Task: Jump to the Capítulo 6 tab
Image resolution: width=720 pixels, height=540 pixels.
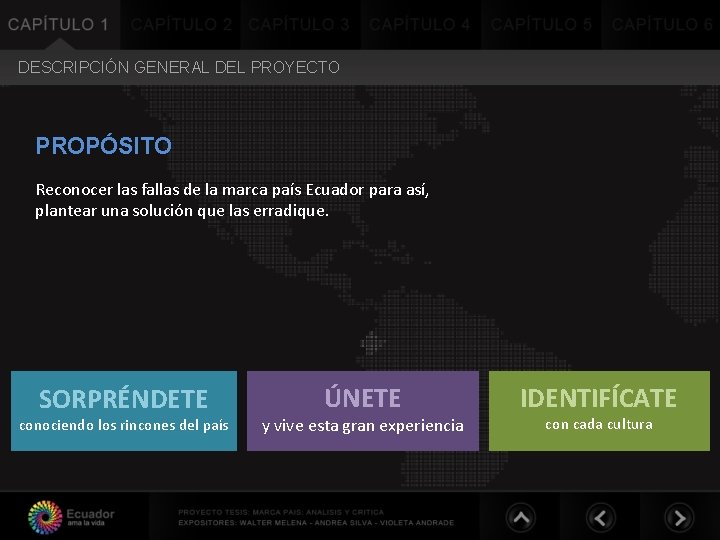Action: coord(661,24)
